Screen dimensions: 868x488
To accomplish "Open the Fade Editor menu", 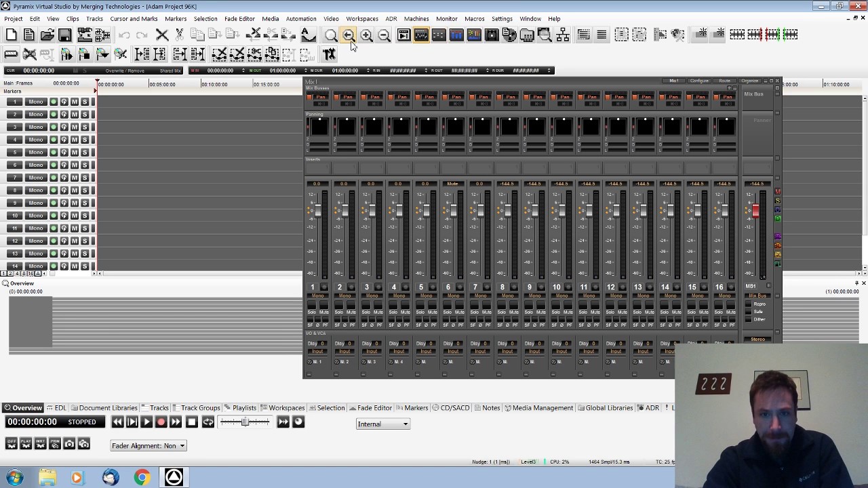I will tap(239, 19).
